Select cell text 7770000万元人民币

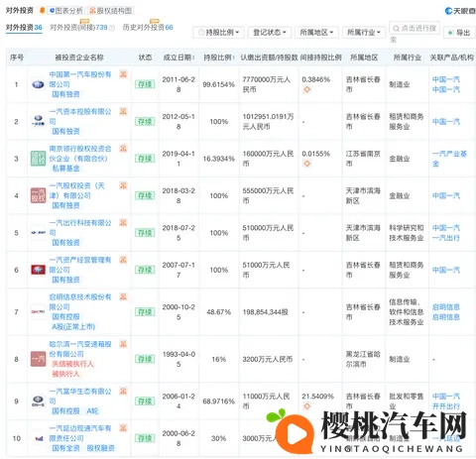266,84
